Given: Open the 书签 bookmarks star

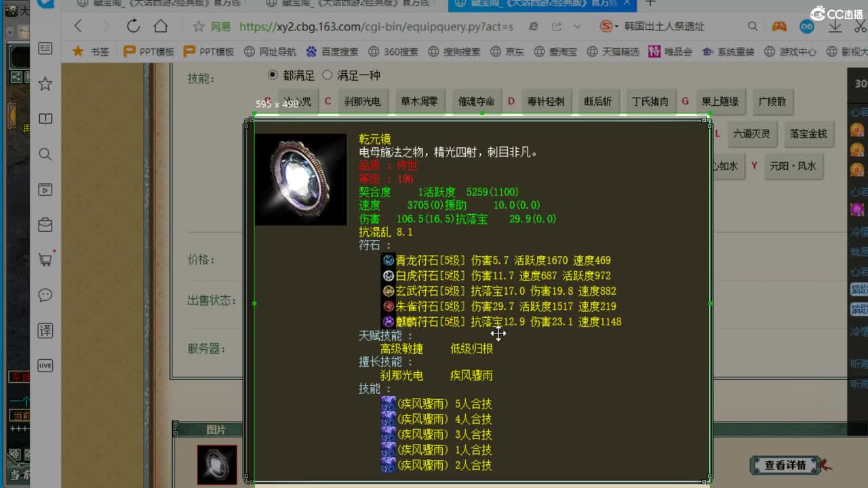Looking at the screenshot, I should (78, 52).
